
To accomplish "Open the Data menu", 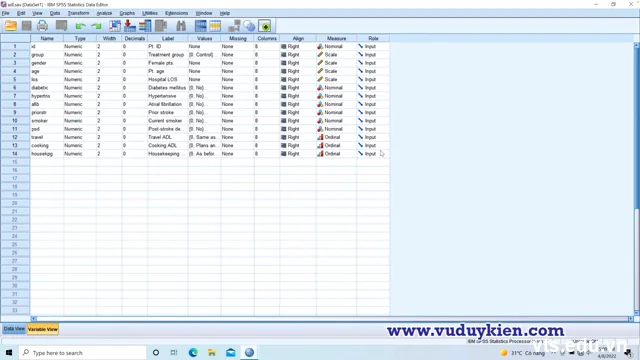I will coord(55,13).
